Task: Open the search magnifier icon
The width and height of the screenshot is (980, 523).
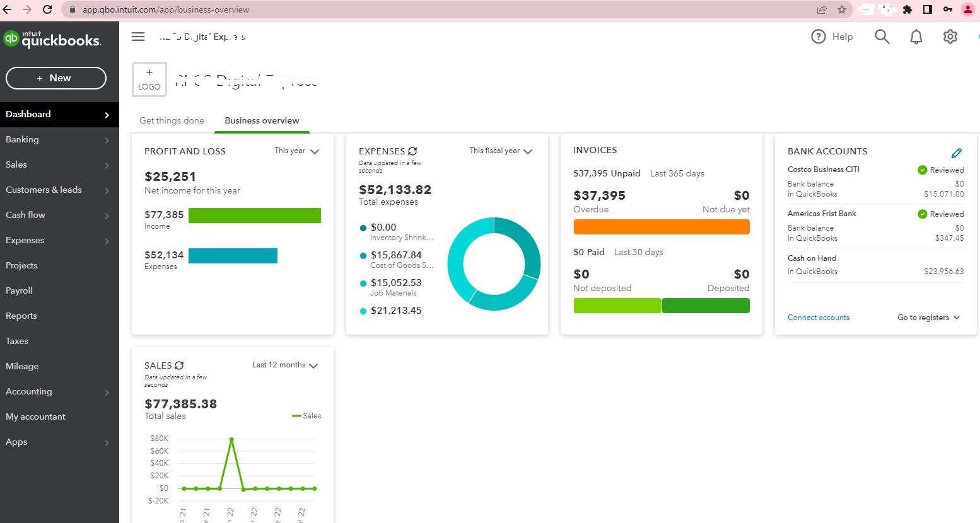Action: (882, 37)
